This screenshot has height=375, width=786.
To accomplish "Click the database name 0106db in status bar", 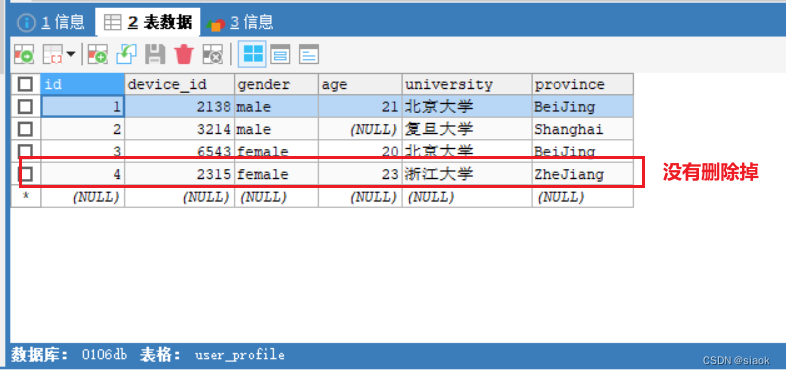I will pyautogui.click(x=104, y=355).
